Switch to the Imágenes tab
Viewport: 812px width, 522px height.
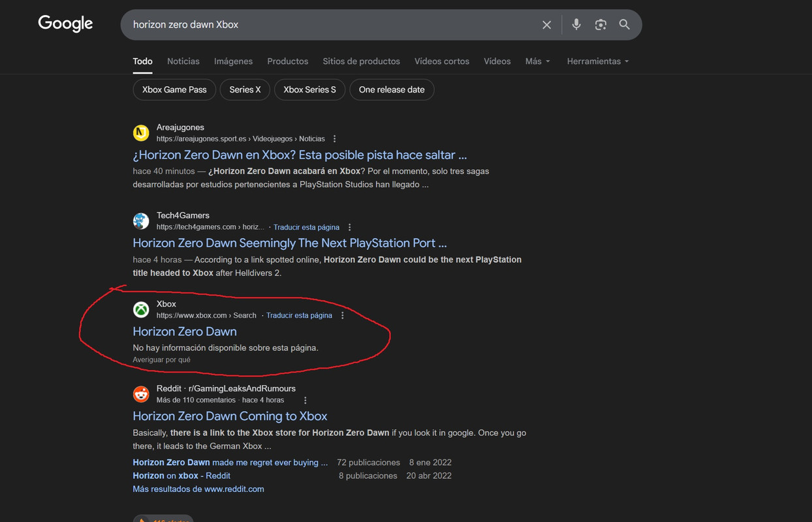[x=233, y=61]
